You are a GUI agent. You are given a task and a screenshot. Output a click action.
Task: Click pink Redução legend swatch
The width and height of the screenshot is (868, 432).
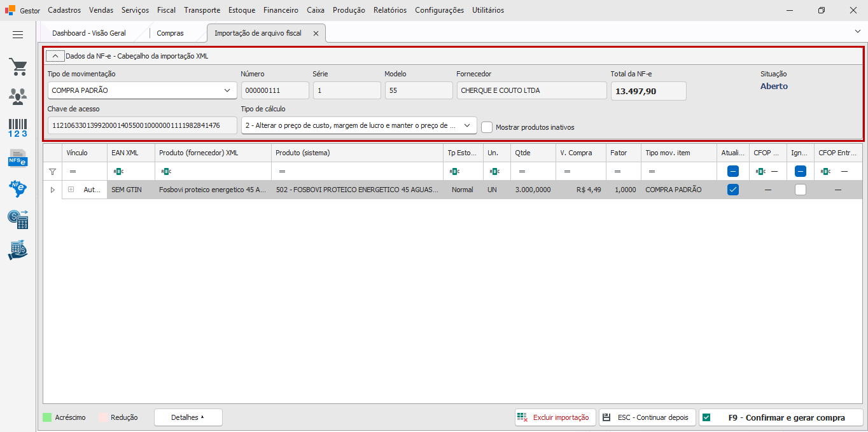(x=102, y=417)
